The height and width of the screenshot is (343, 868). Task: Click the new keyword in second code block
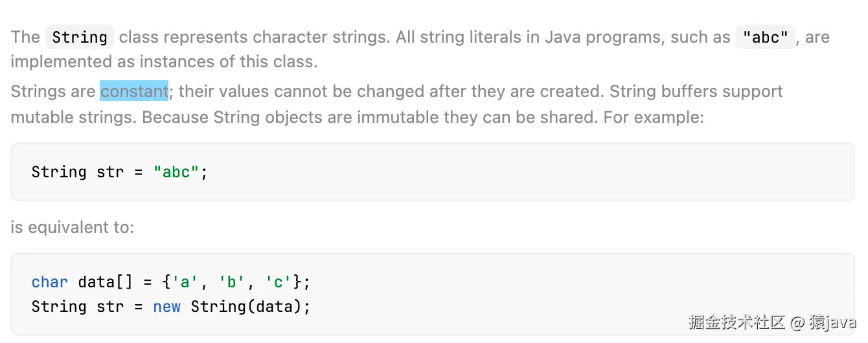(166, 306)
